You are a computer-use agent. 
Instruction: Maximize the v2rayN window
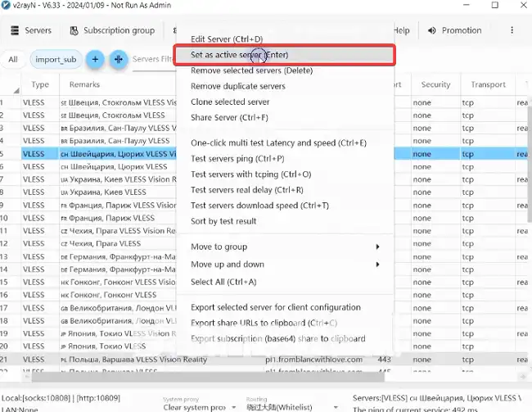tap(495, 5)
